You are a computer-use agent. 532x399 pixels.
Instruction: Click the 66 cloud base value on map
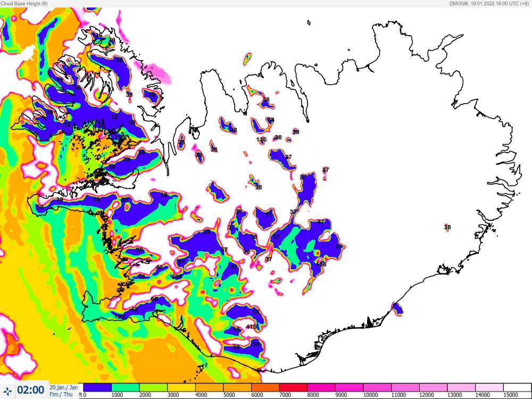(154, 299)
